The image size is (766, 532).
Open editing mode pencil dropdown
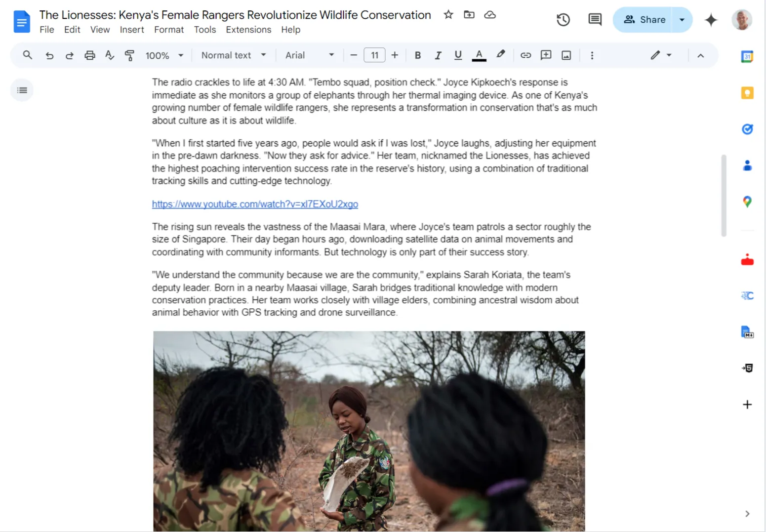click(661, 55)
